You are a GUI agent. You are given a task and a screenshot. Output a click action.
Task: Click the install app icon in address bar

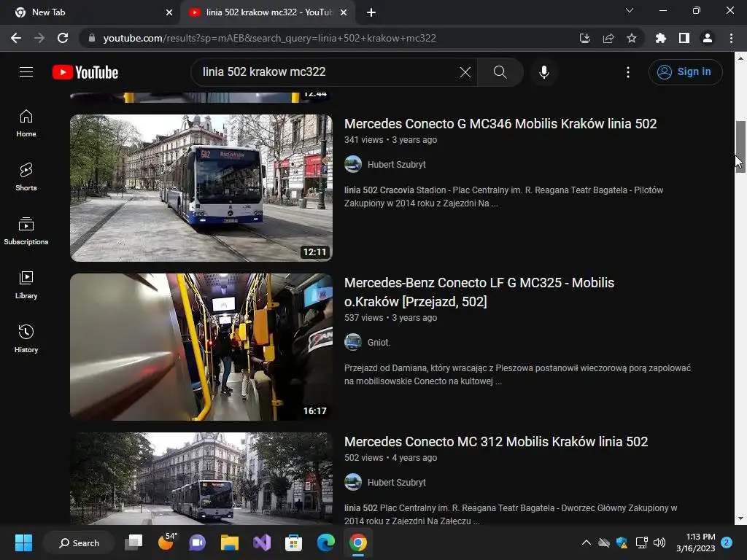584,38
